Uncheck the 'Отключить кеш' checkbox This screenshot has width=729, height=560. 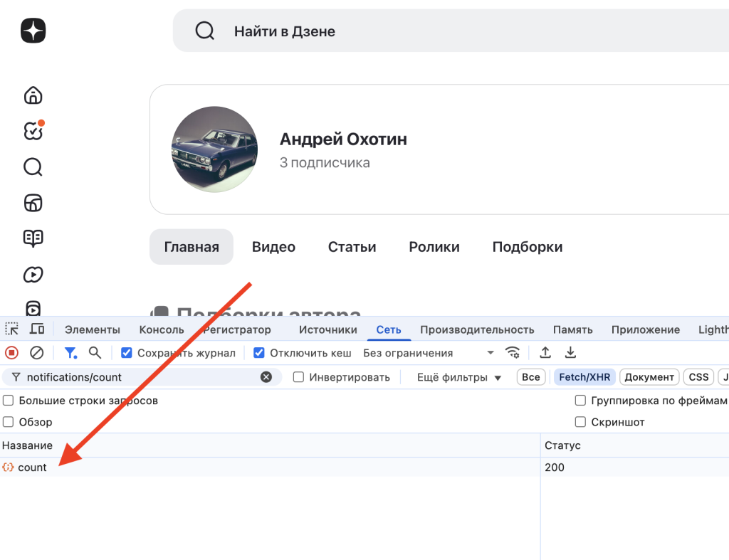259,353
